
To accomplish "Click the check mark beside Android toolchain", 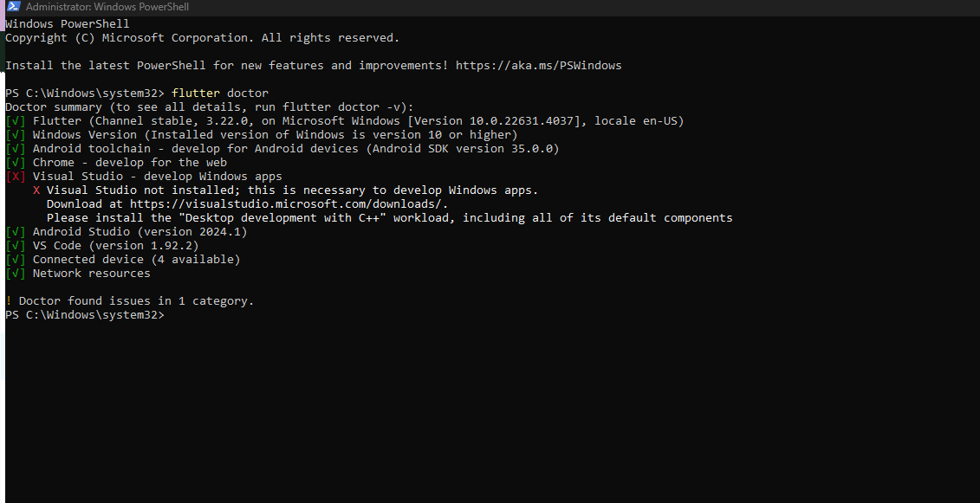I will pyautogui.click(x=16, y=149).
